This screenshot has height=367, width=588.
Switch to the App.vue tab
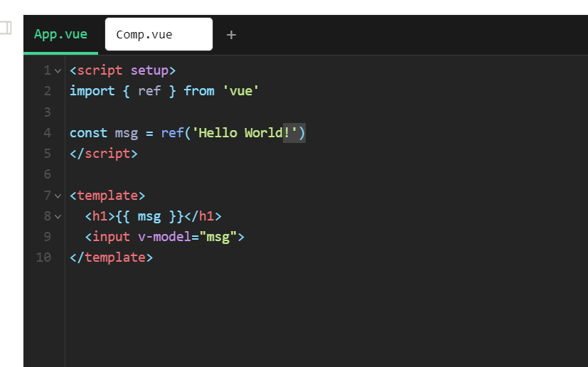pyautogui.click(x=60, y=35)
